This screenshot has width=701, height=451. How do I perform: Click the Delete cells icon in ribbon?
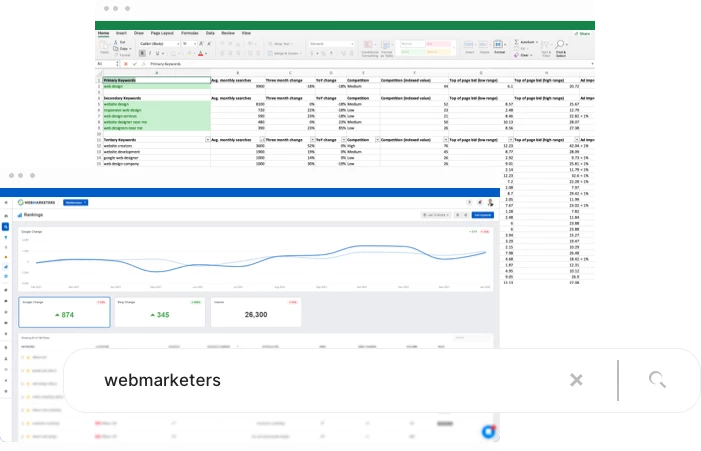tap(484, 46)
